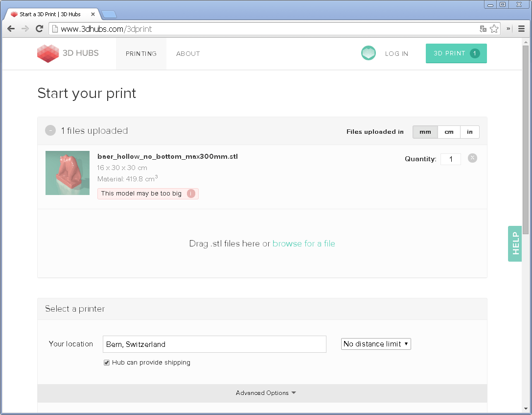
Task: Click the browser back arrow
Action: [x=11, y=29]
